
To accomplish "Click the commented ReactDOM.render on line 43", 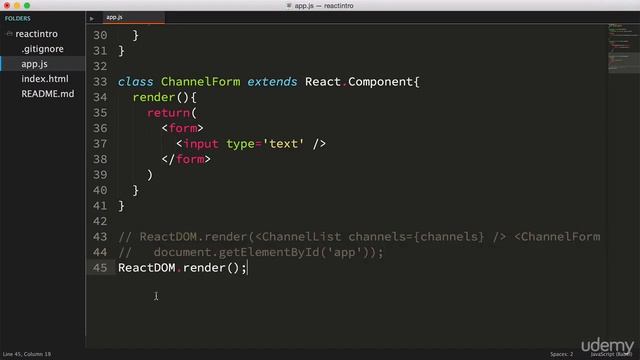I will pos(193,237).
